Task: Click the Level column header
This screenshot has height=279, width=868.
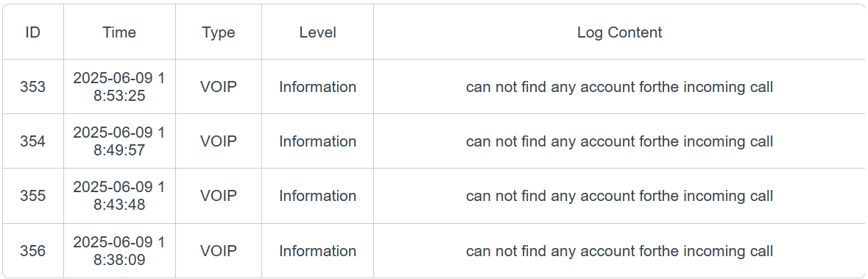Action: coord(318,32)
